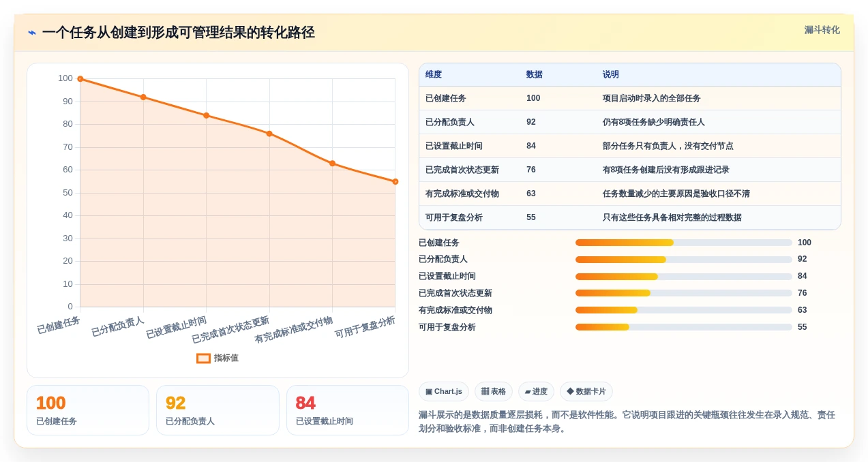This screenshot has width=868, height=462.
Task: Click the chart data point for 已完成首次状态更新
Action: pyautogui.click(x=269, y=134)
